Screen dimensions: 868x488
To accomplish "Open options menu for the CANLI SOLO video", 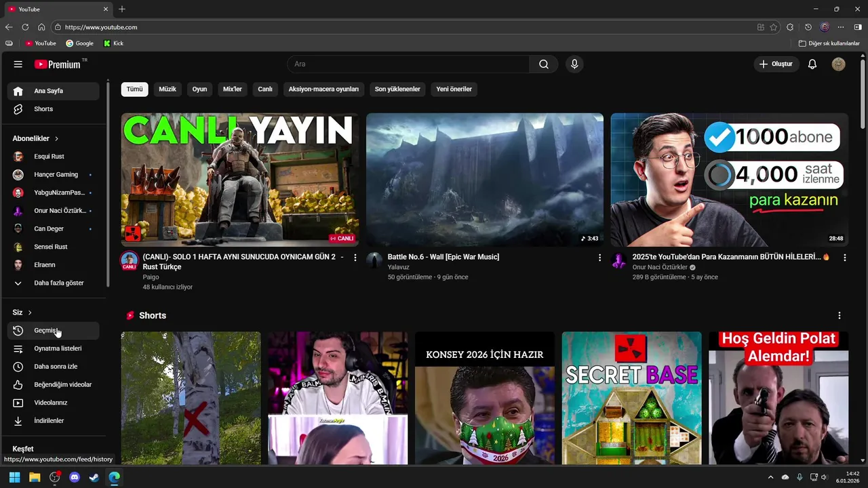I will pyautogui.click(x=355, y=258).
